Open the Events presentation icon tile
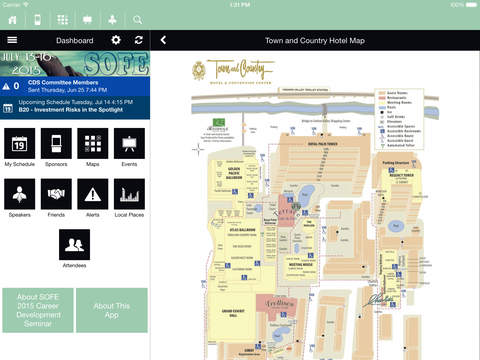The image size is (480, 360). tap(129, 143)
